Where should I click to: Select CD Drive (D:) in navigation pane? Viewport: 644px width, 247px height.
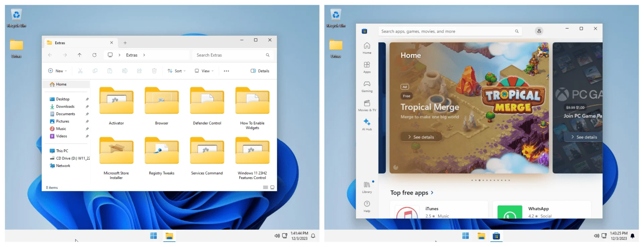(69, 158)
